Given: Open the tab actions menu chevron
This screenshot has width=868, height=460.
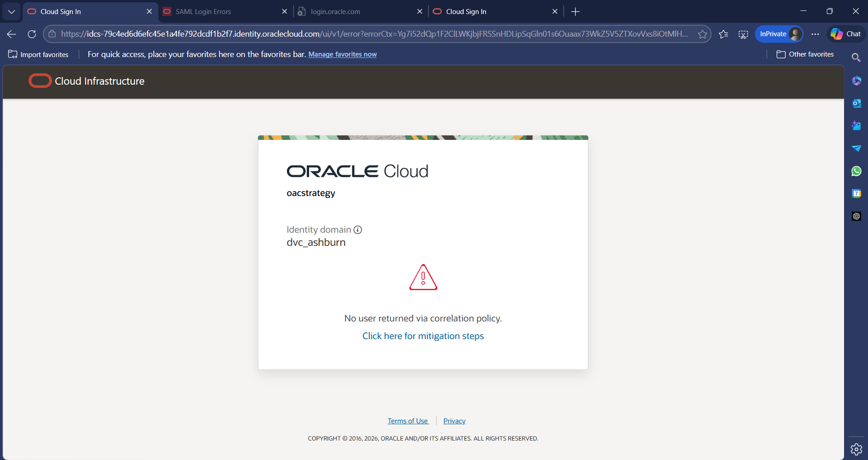Looking at the screenshot, I should coord(11,12).
